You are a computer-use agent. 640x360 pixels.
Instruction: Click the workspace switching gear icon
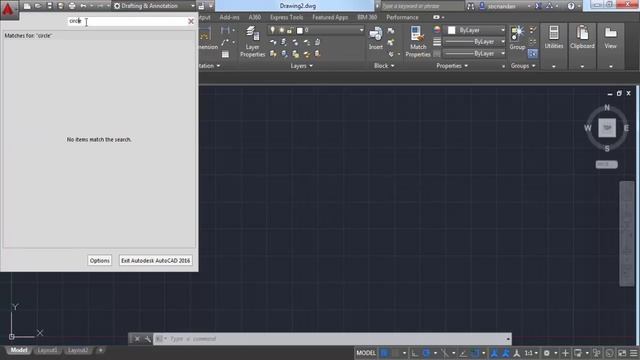pyautogui.click(x=547, y=353)
